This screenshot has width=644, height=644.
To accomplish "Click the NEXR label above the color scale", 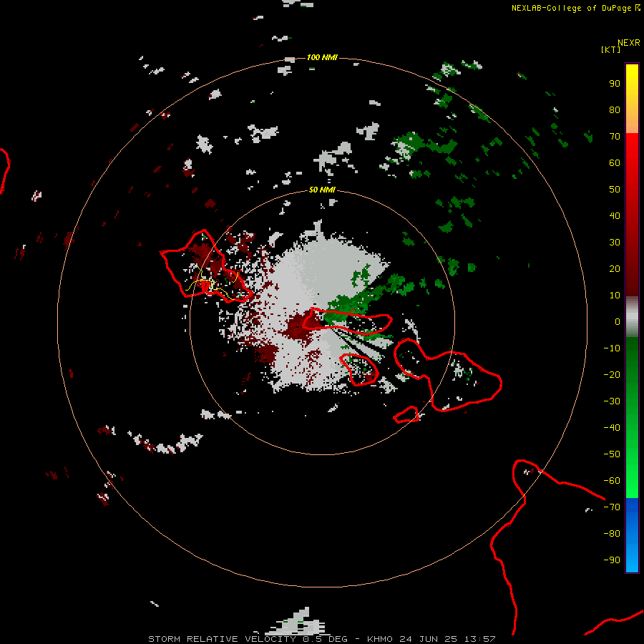I will [x=628, y=43].
